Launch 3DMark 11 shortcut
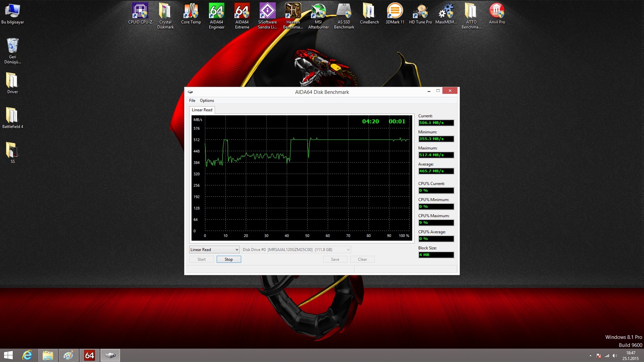644x362 pixels. (395, 14)
